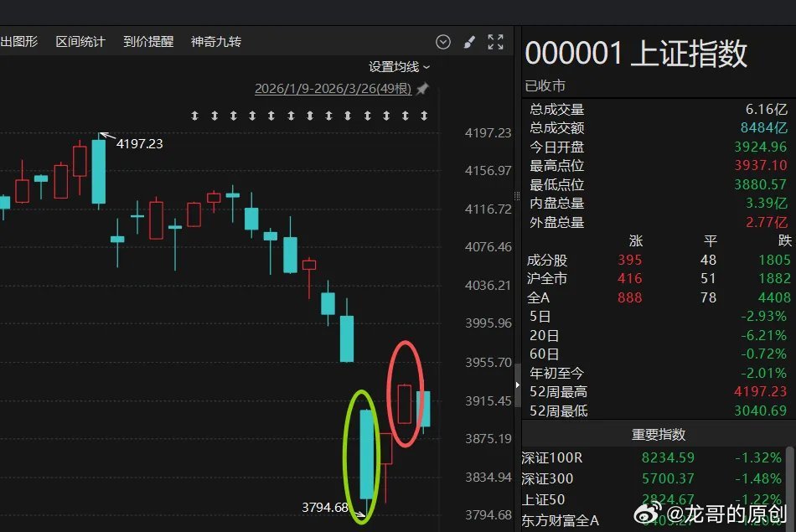Click the 年初至今 -2.01% value
Screen dimensions: 796x532
(x=763, y=373)
